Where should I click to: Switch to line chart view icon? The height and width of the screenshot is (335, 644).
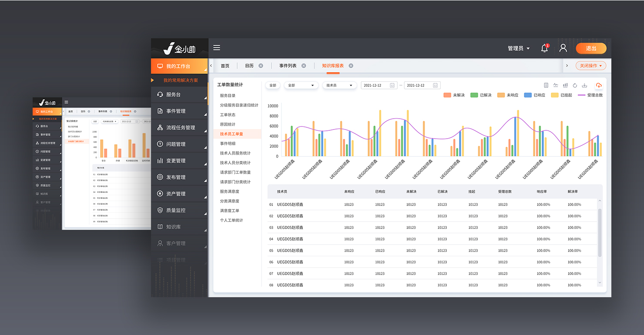click(556, 85)
